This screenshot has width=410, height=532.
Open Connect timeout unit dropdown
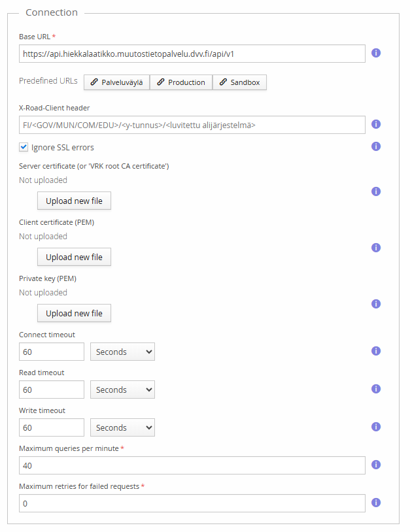click(122, 352)
